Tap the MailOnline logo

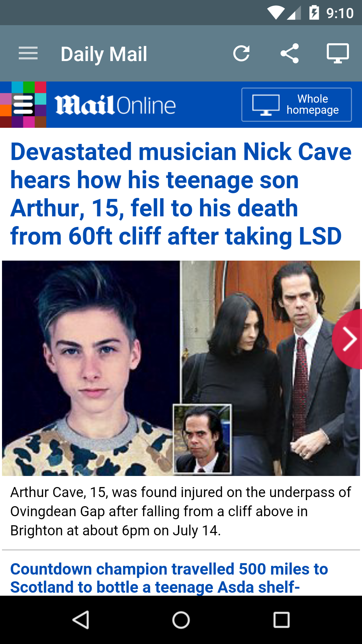pyautogui.click(x=115, y=105)
